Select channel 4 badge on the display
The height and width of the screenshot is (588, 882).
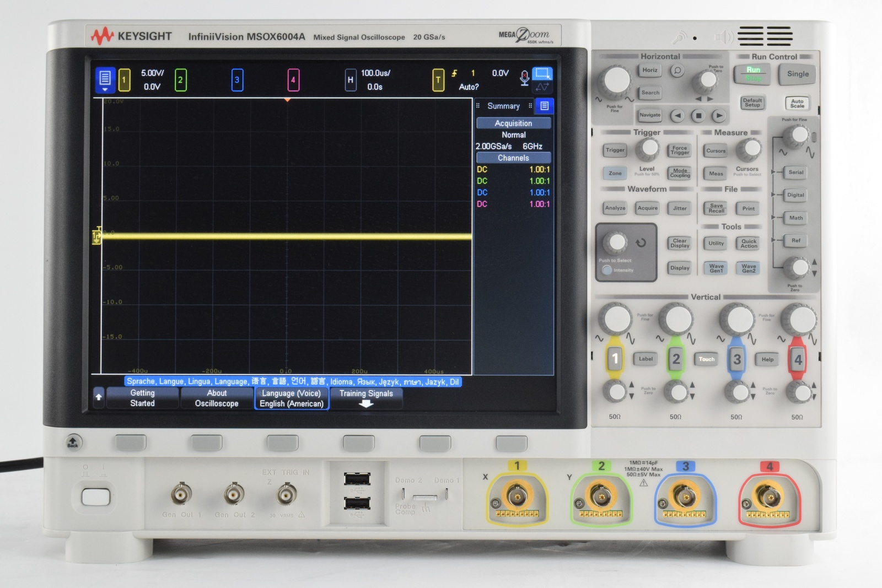(293, 80)
